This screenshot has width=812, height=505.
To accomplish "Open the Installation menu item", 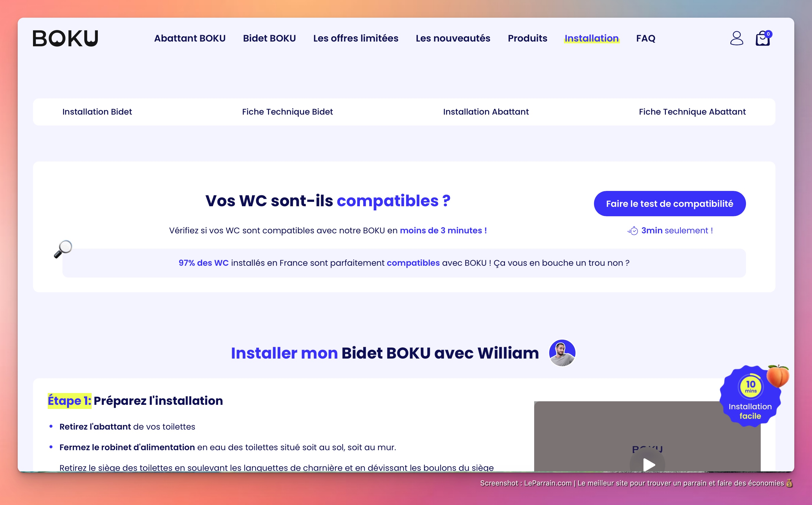I will pos(592,38).
